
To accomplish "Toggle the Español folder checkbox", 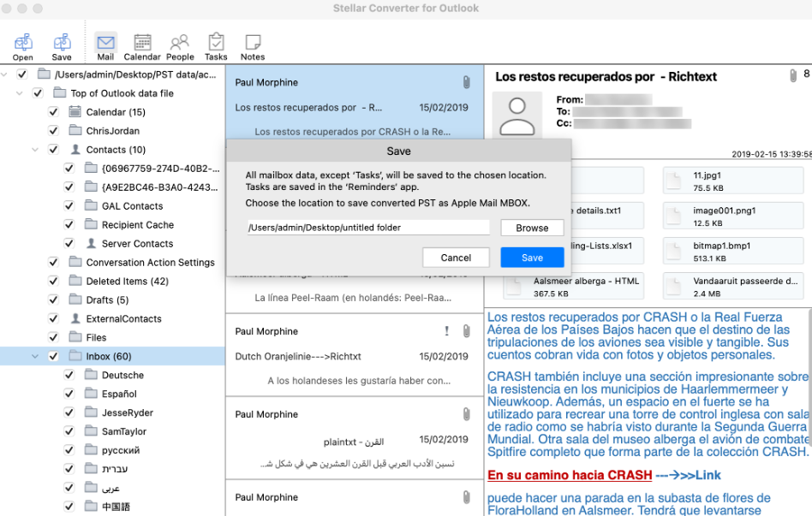I will 69,394.
